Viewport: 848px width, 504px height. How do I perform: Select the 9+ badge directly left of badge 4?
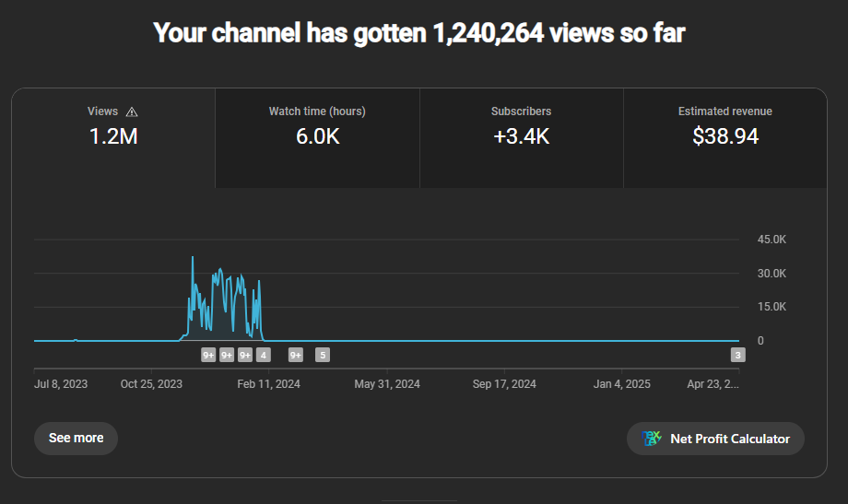click(245, 355)
